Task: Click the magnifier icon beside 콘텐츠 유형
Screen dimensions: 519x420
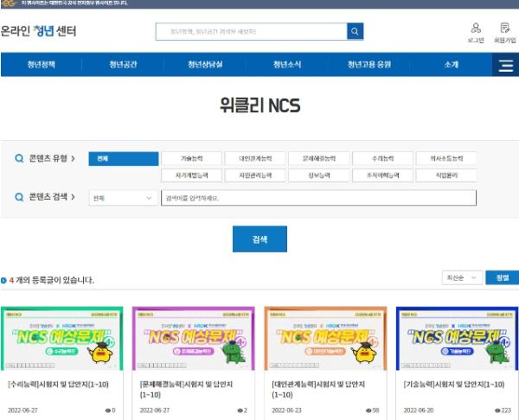Action: click(x=19, y=159)
